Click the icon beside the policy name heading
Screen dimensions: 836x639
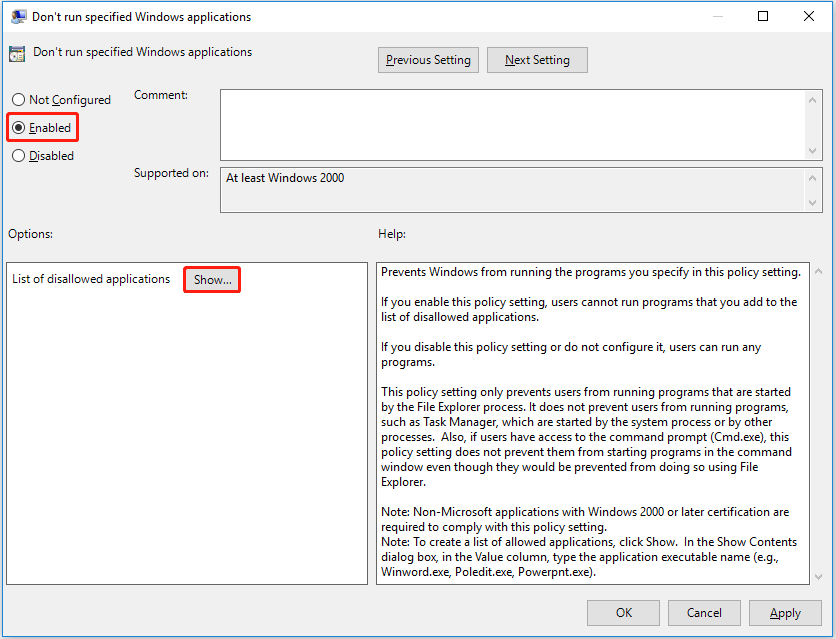17,51
